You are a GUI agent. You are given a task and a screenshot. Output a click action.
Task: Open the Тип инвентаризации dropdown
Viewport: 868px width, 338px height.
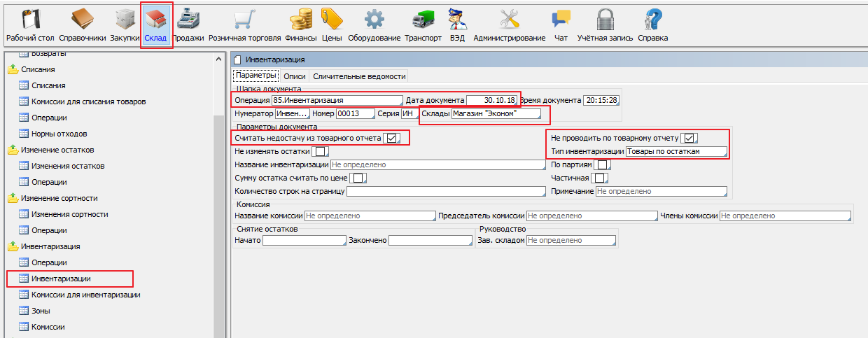pos(675,151)
